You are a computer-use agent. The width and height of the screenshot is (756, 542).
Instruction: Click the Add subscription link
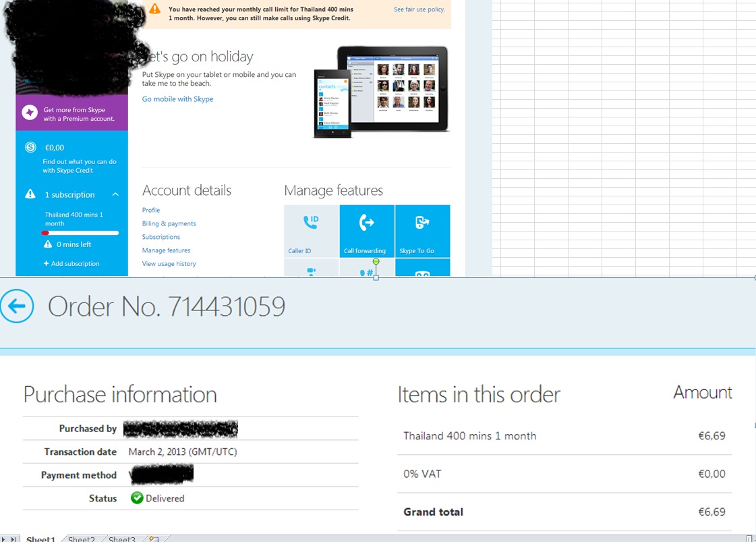click(x=71, y=263)
